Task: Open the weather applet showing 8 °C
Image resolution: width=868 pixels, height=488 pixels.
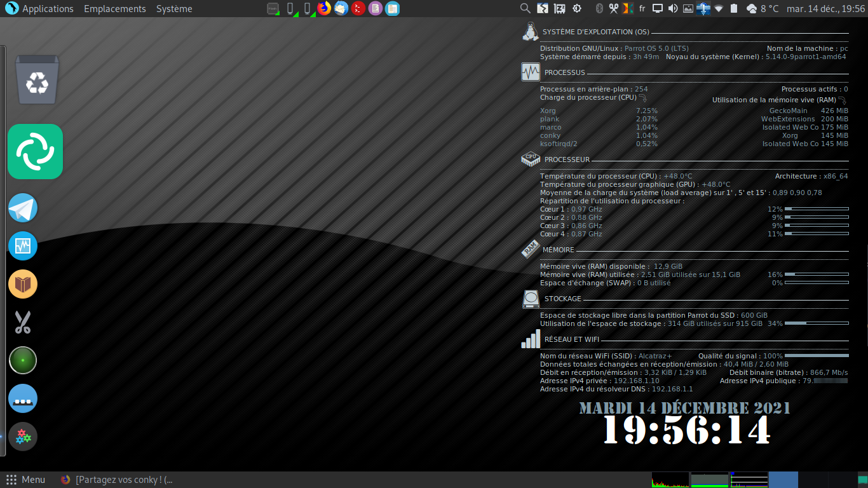Action: 763,8
